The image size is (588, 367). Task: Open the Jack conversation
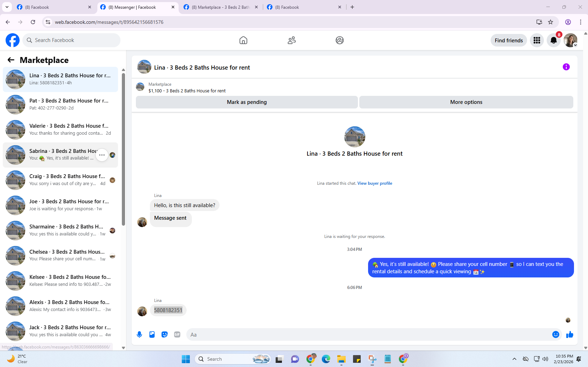pyautogui.click(x=60, y=331)
